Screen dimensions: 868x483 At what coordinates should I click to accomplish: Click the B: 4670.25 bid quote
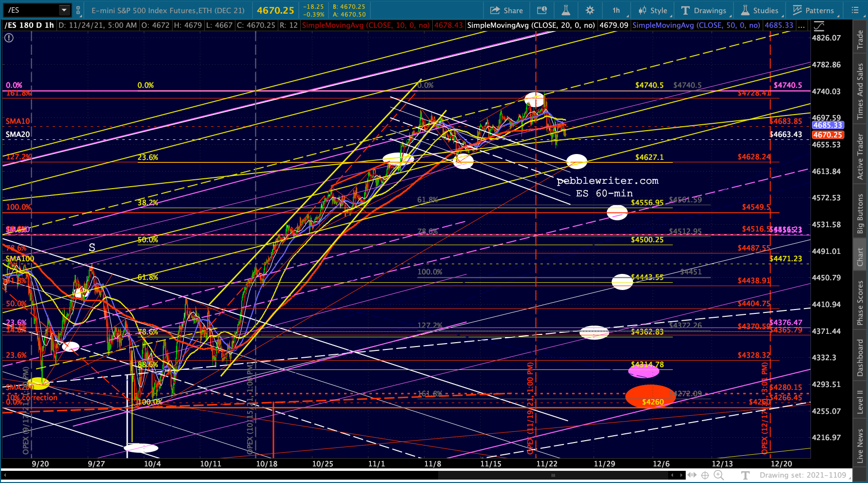(x=349, y=7)
